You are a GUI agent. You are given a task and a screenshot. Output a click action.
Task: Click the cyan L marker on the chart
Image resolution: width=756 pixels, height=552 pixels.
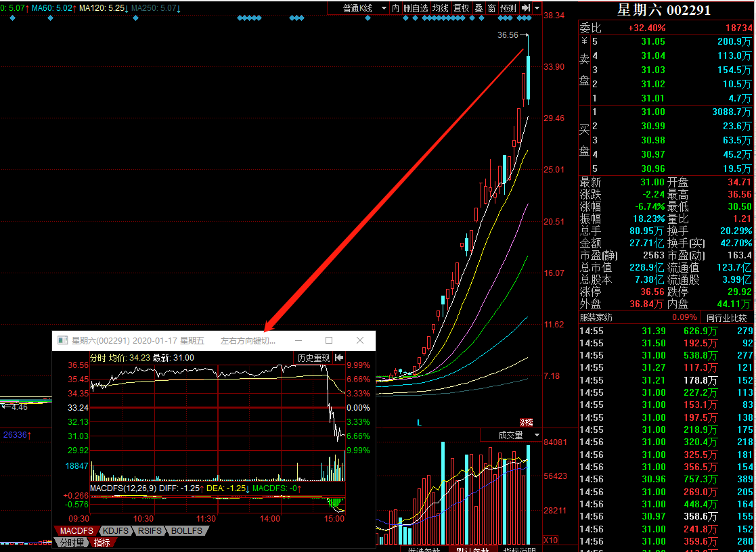(x=420, y=423)
